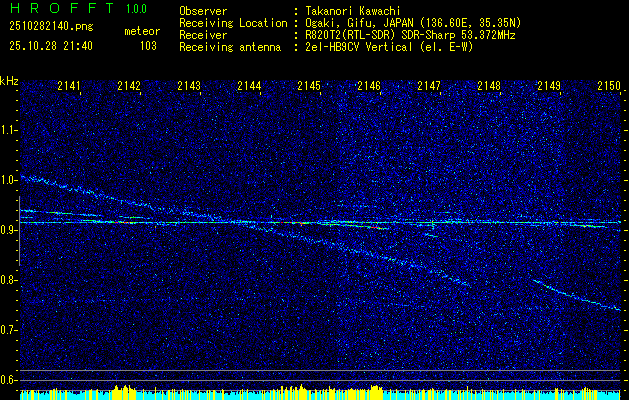
Task: Click the 2149 time axis marker
Action: click(549, 85)
